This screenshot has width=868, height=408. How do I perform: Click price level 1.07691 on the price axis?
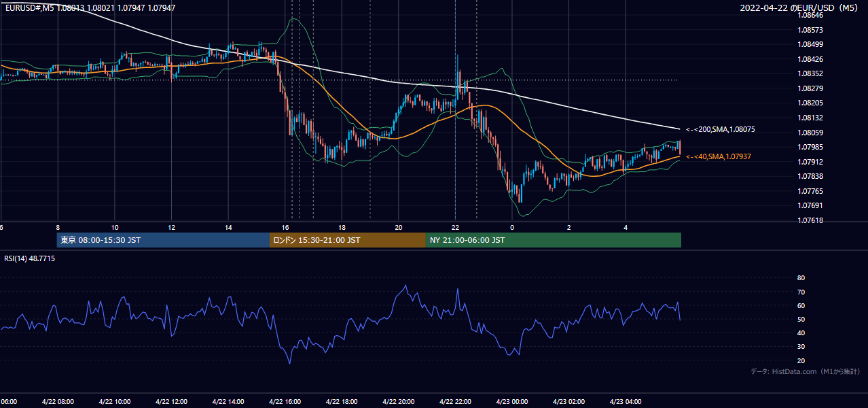click(811, 205)
